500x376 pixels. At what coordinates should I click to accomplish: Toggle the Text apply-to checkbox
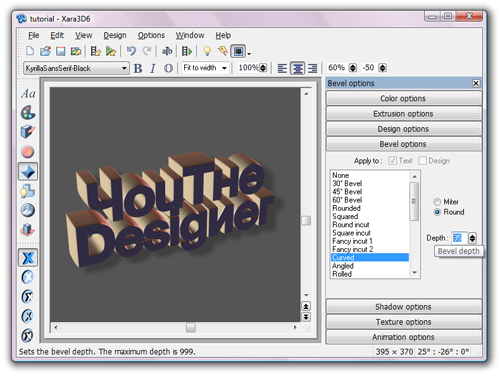(392, 161)
